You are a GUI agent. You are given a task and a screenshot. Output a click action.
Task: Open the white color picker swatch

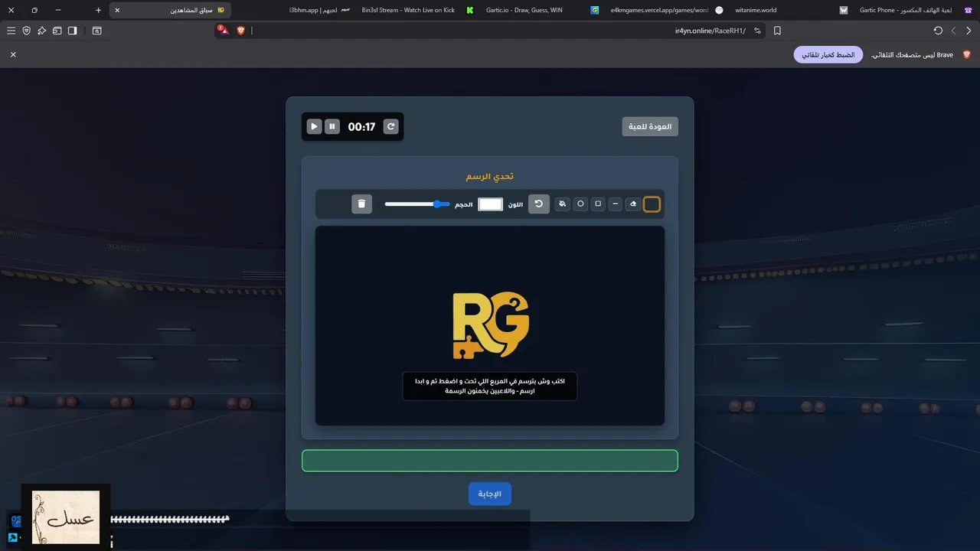tap(491, 204)
